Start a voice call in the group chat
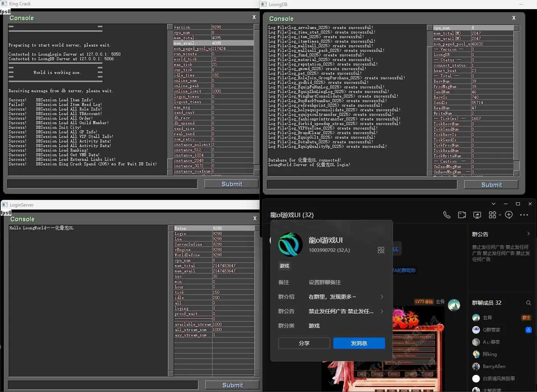This screenshot has width=537, height=392. click(447, 215)
